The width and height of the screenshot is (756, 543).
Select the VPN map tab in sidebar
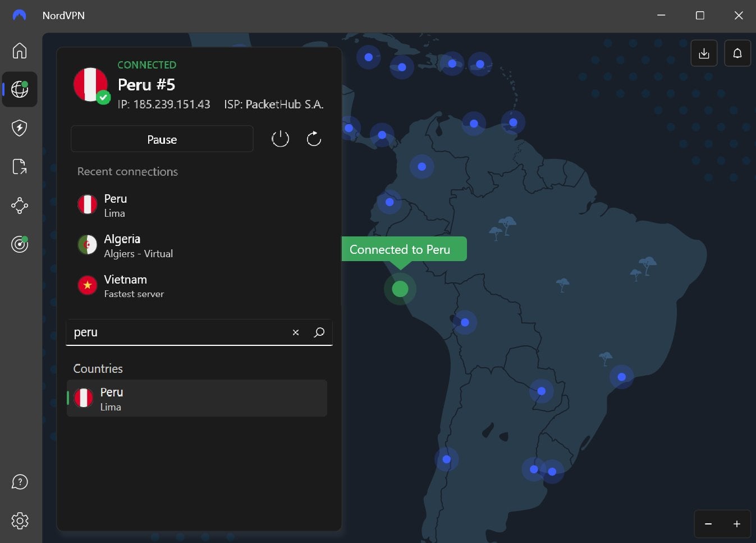20,89
